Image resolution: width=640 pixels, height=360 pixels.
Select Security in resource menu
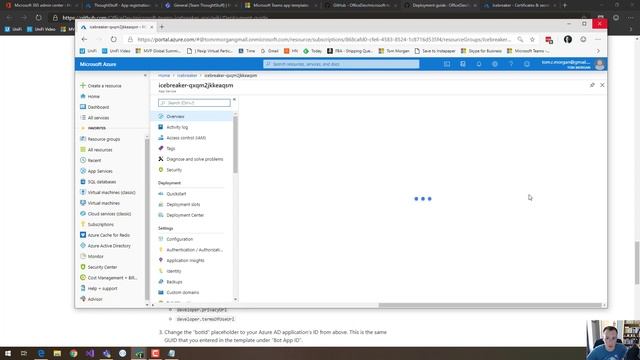coord(170,169)
